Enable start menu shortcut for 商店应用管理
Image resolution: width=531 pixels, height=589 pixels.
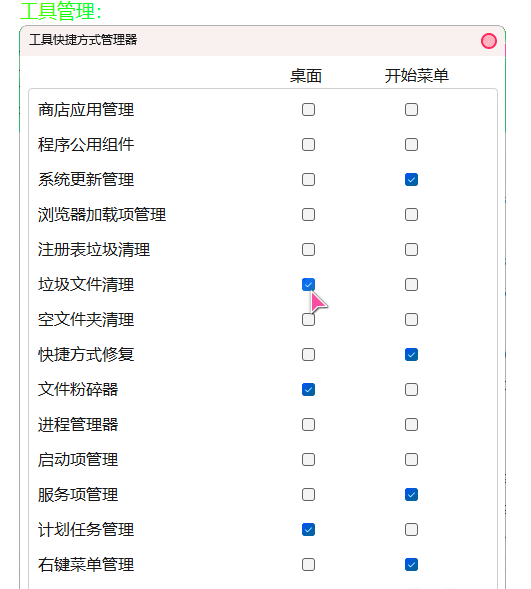[x=411, y=110]
